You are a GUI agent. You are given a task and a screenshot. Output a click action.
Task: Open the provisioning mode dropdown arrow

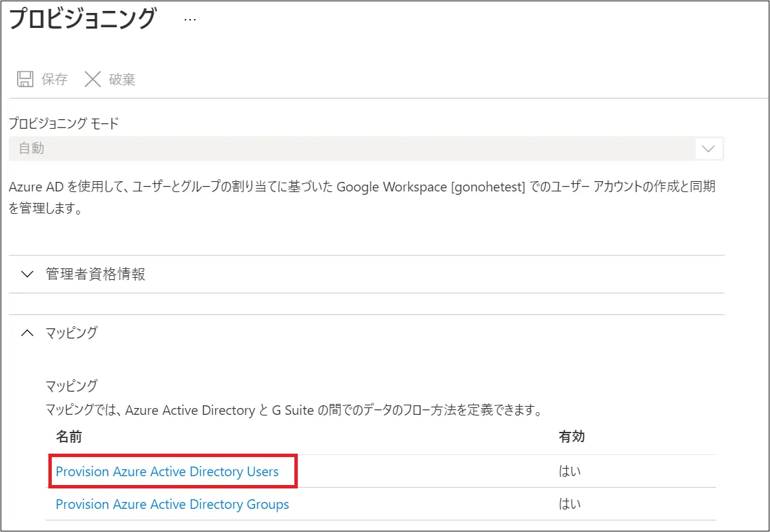coord(708,148)
